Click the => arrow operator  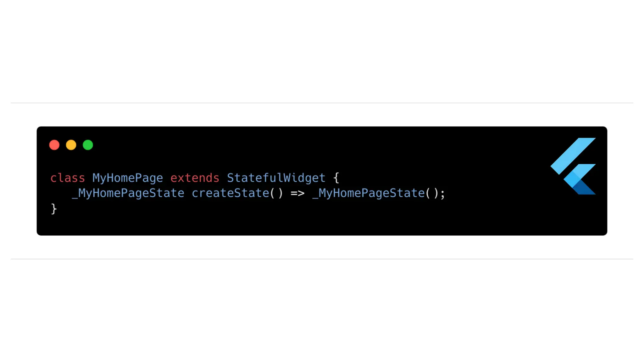297,193
